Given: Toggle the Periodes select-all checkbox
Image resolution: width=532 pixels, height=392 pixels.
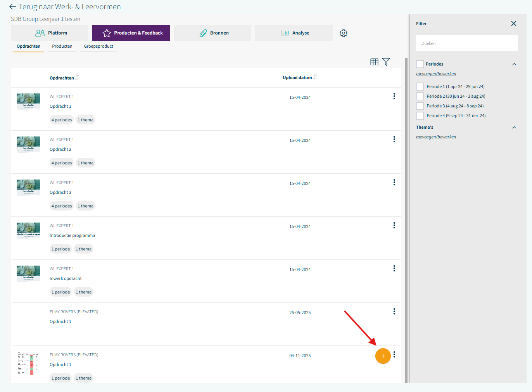Looking at the screenshot, I should 420,64.
